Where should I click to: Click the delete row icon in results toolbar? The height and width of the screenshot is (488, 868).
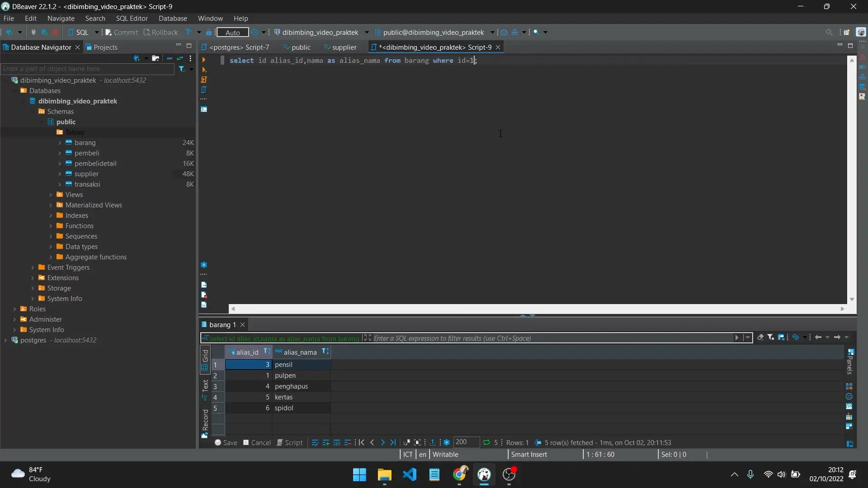pos(348,442)
